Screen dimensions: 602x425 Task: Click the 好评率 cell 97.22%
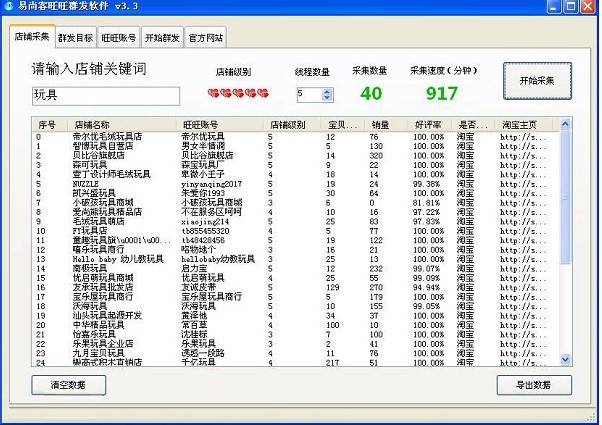pos(427,212)
